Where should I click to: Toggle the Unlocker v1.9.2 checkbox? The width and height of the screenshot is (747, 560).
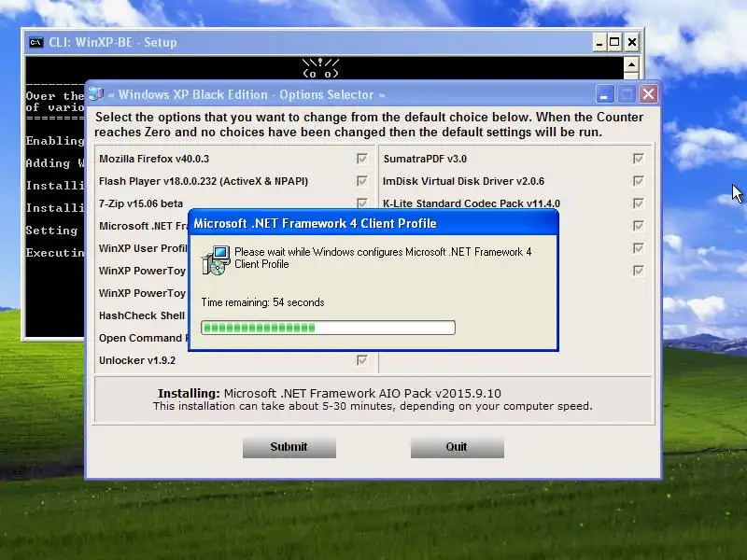click(362, 360)
